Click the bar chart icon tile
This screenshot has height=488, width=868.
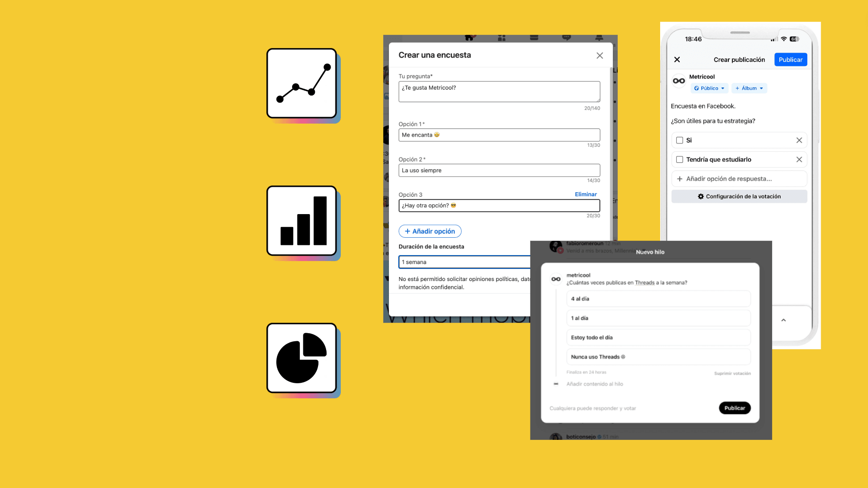pyautogui.click(x=302, y=221)
